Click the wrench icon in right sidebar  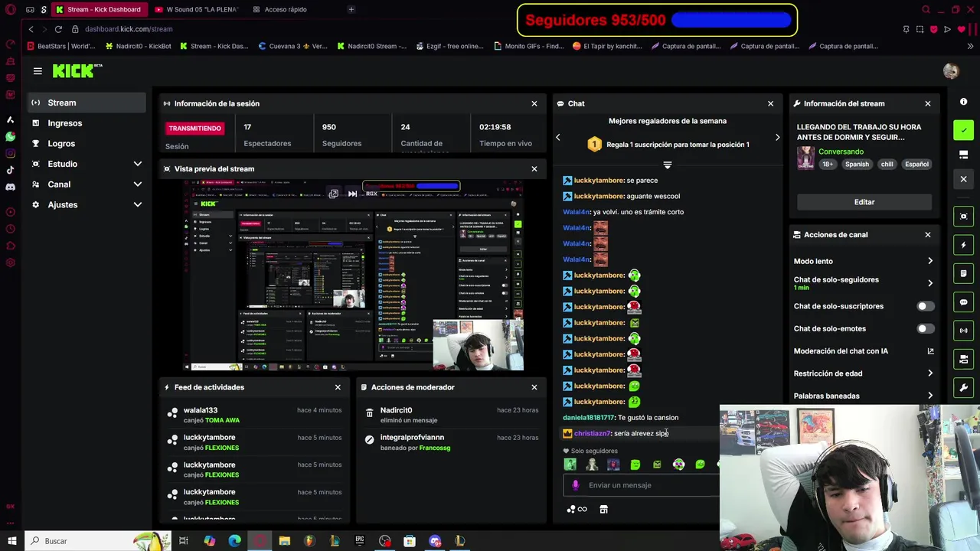point(963,388)
